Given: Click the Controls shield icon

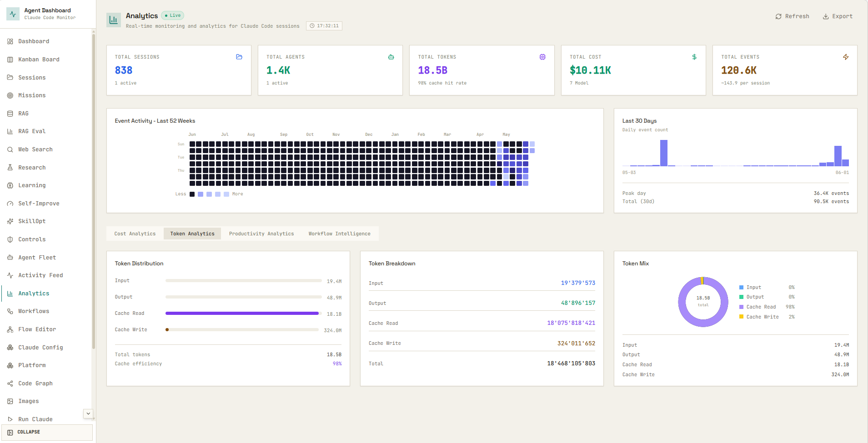Looking at the screenshot, I should click(10, 239).
